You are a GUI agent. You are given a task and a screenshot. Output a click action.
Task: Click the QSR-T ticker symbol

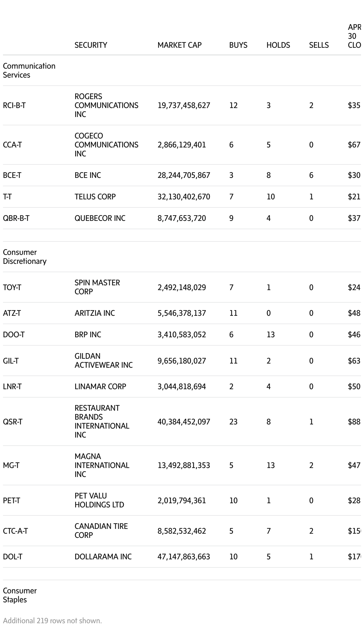[x=13, y=422]
